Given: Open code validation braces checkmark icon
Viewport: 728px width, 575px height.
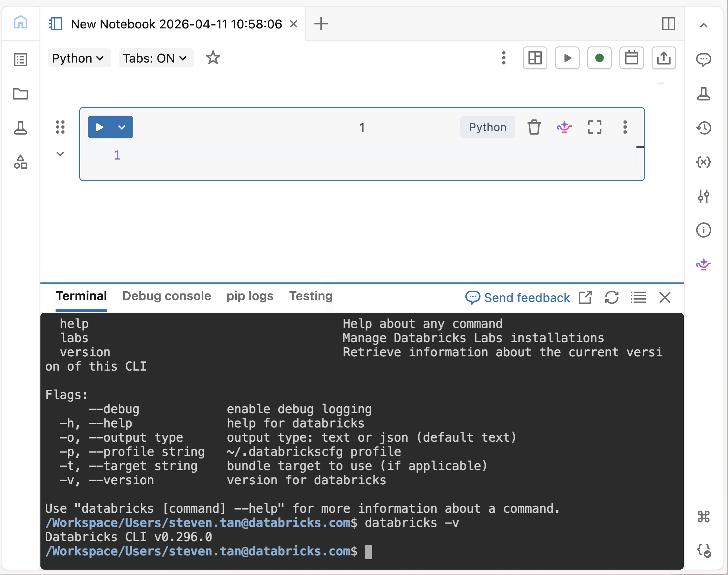Looking at the screenshot, I should pos(703,550).
